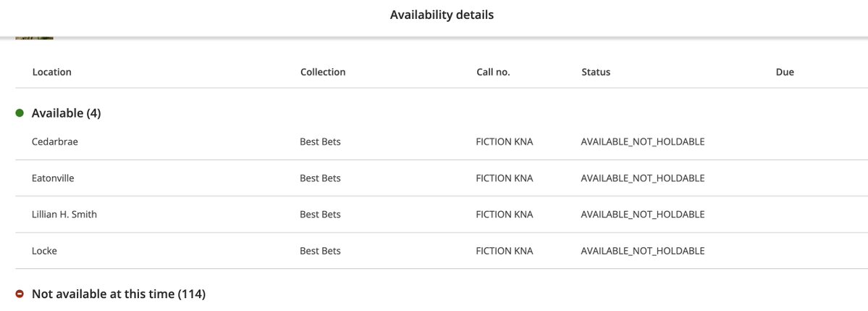The image size is (868, 311).
Task: Select the Locke location row
Action: pyautogui.click(x=442, y=251)
